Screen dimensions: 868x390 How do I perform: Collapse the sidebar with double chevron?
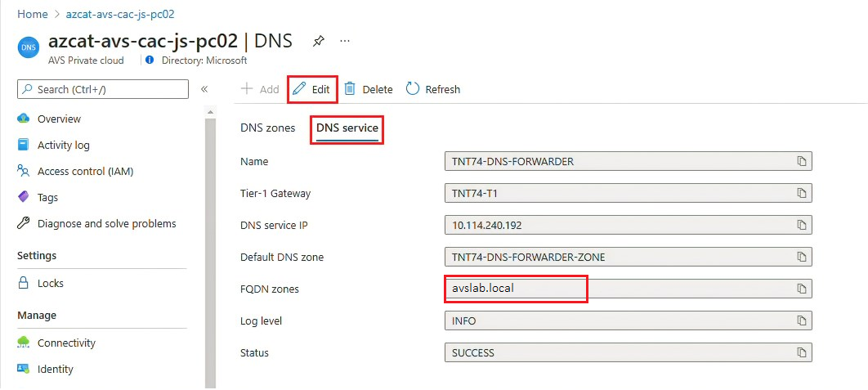(x=204, y=89)
